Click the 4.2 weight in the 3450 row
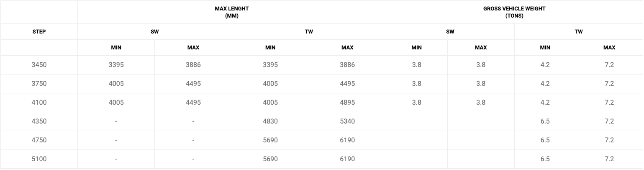The width and height of the screenshot is (644, 170). click(x=545, y=65)
